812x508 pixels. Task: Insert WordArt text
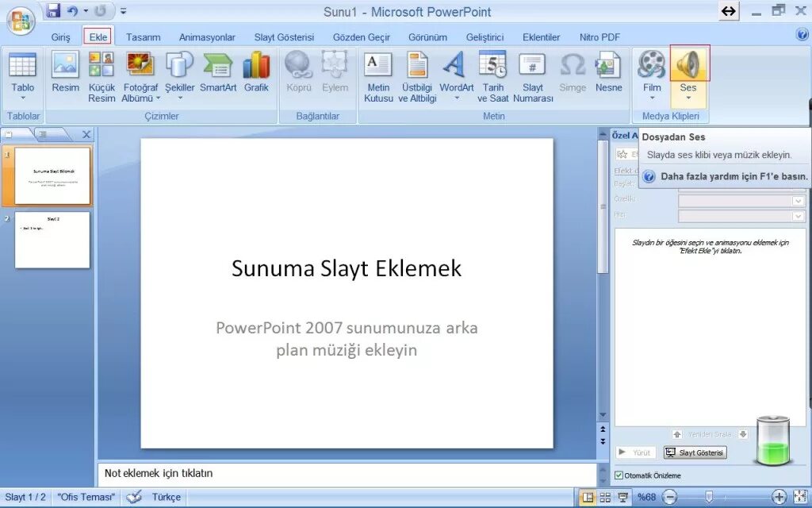456,77
